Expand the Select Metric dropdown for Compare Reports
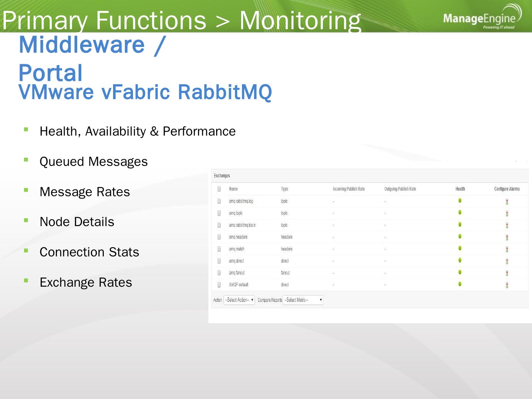The width and height of the screenshot is (532, 399). [x=303, y=300]
